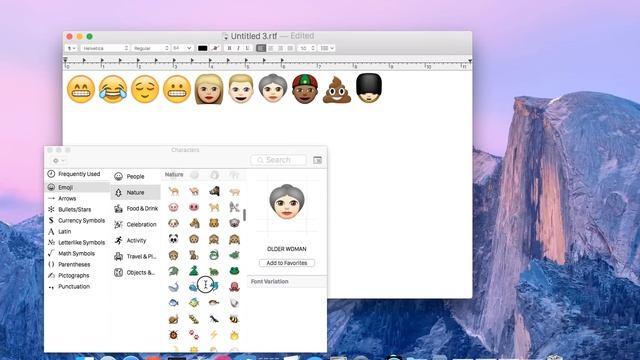The width and height of the screenshot is (640, 360).
Task: Open the Food & Drink category
Action: (136, 209)
